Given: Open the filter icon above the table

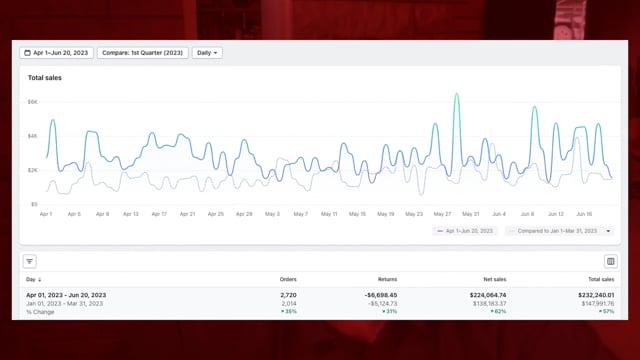Looking at the screenshot, I should tap(29, 261).
